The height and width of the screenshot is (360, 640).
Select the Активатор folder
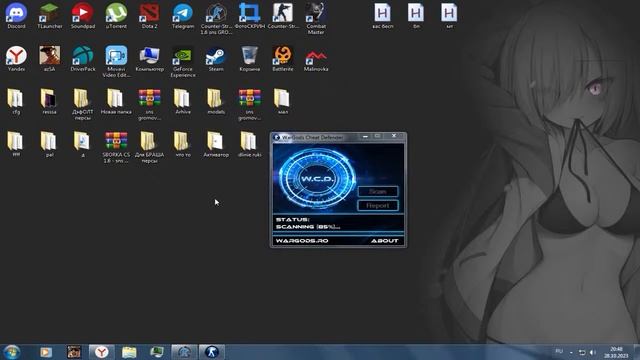coord(216,145)
